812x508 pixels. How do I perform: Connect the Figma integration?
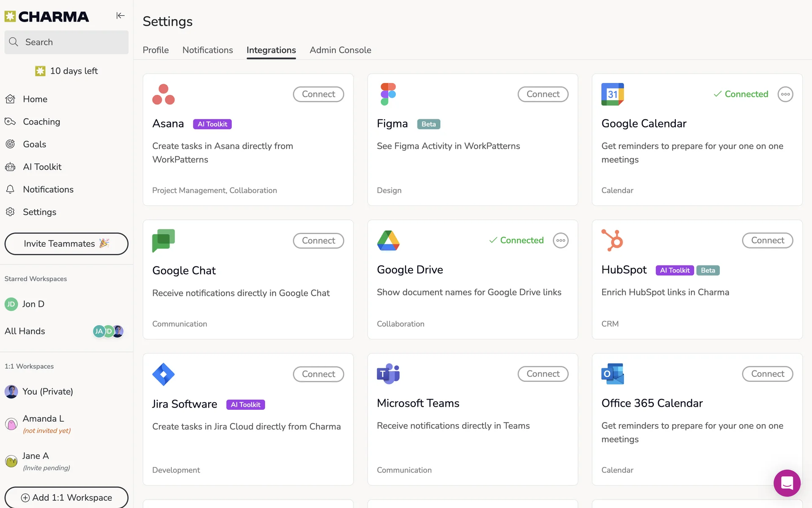tap(543, 94)
